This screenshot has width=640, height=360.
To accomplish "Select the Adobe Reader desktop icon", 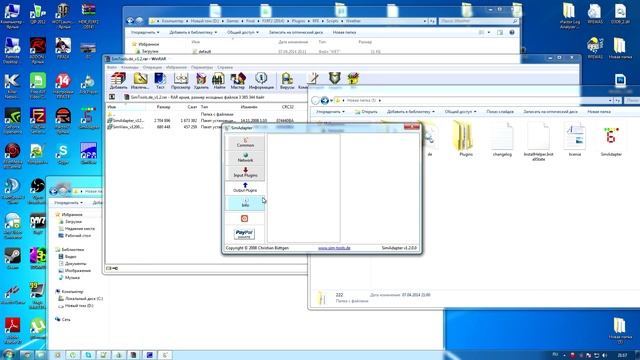I will click(x=12, y=330).
